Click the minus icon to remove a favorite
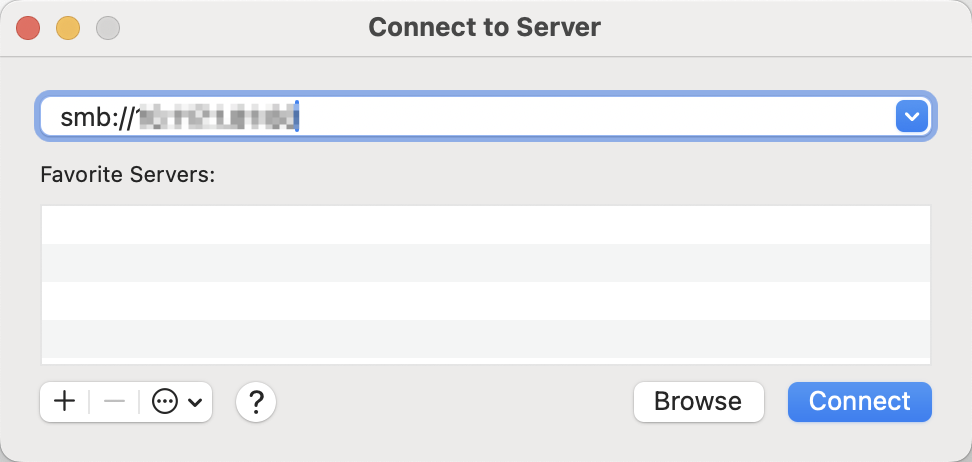Viewport: 972px width, 462px height. point(114,402)
